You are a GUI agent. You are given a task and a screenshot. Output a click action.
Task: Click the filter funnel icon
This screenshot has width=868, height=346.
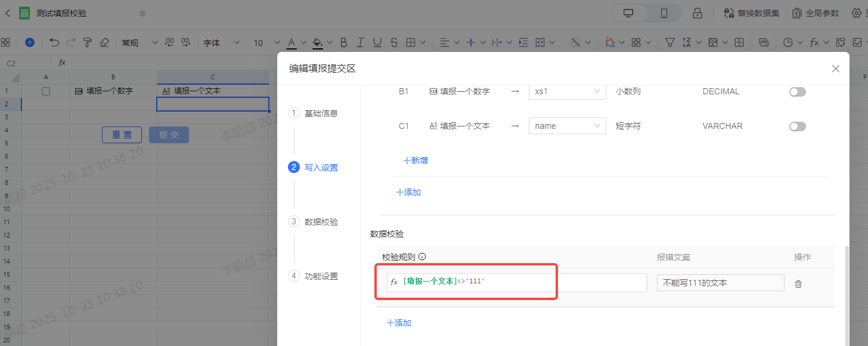tap(669, 42)
